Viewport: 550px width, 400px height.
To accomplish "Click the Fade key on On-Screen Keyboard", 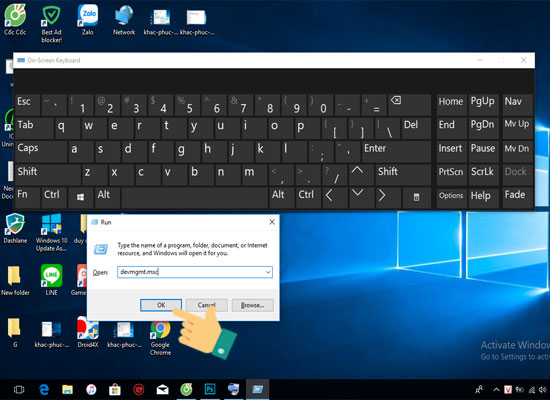I will [x=517, y=198].
